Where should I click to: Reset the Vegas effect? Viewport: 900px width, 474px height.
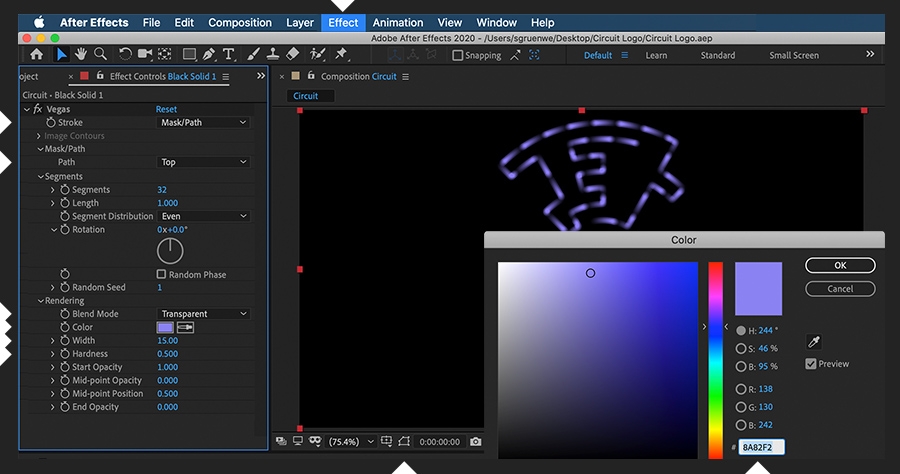coord(166,109)
